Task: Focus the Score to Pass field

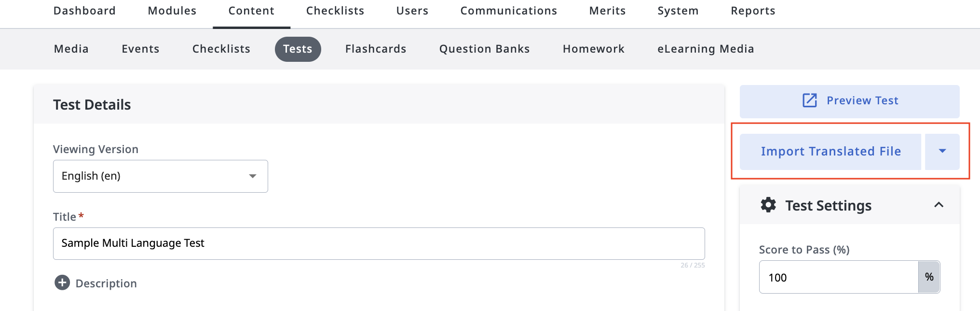Action: [839, 277]
